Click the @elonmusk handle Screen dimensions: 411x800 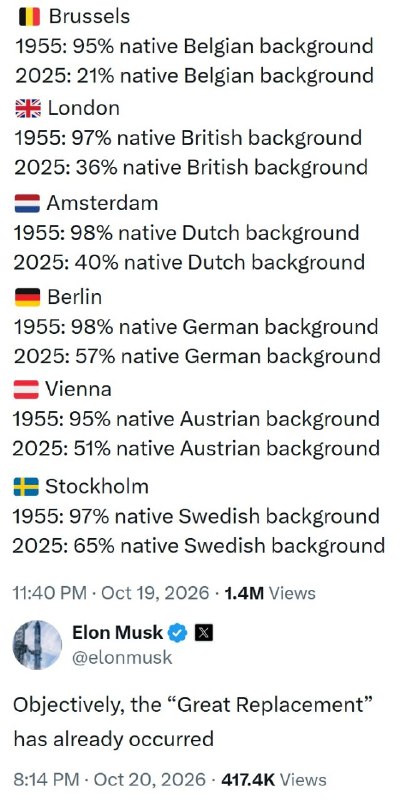(122, 658)
